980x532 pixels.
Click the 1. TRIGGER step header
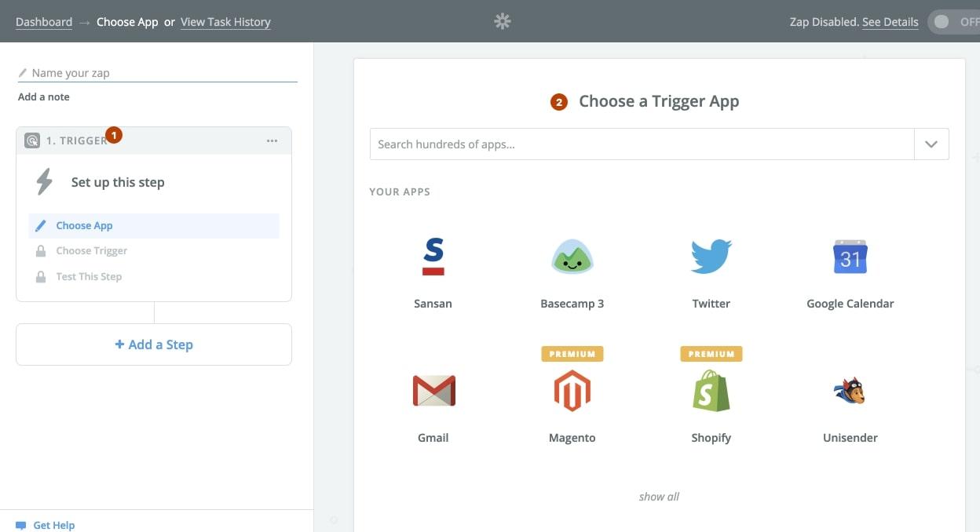pos(154,141)
